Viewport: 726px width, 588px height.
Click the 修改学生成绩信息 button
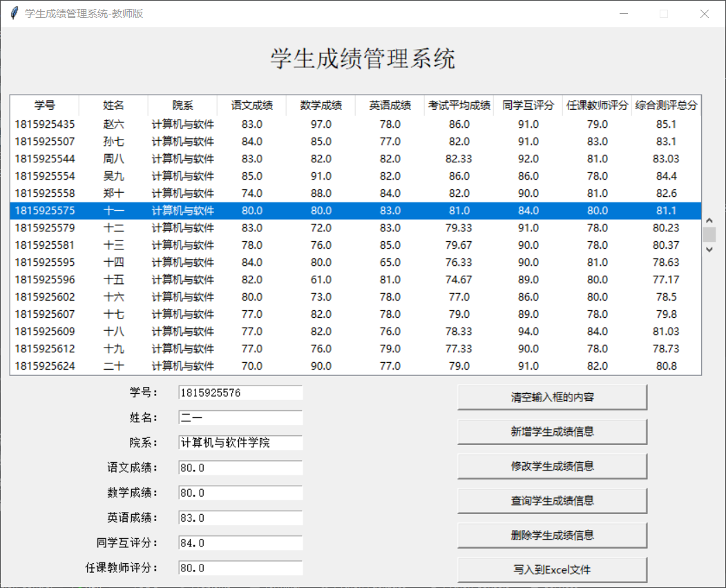[552, 466]
